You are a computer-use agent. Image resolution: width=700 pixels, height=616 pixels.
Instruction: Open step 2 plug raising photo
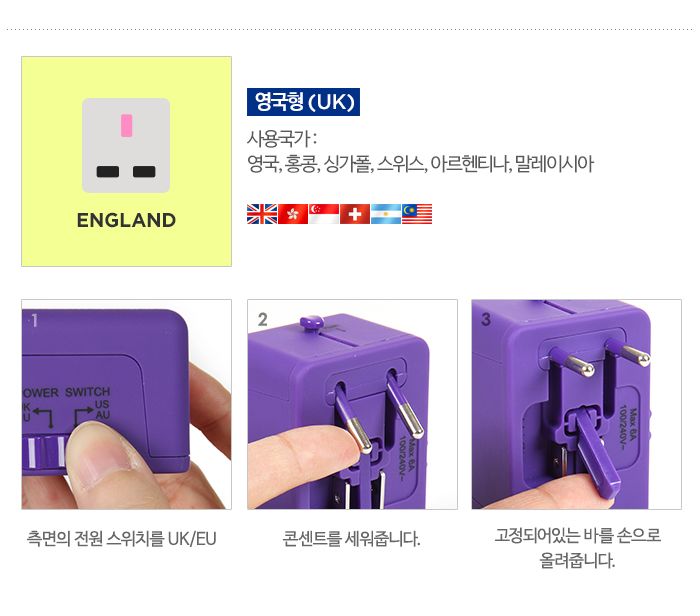pyautogui.click(x=352, y=404)
